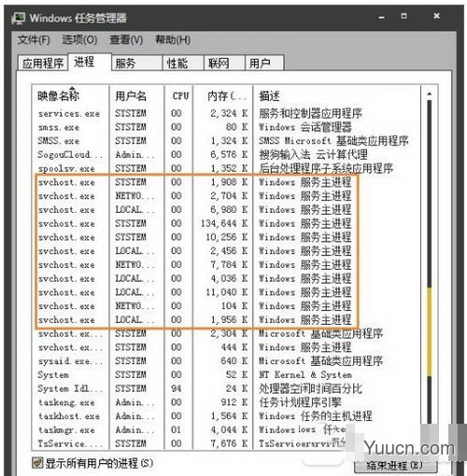This screenshot has height=476, width=467.
Task: Open the 用户 tab
Action: coord(264,63)
